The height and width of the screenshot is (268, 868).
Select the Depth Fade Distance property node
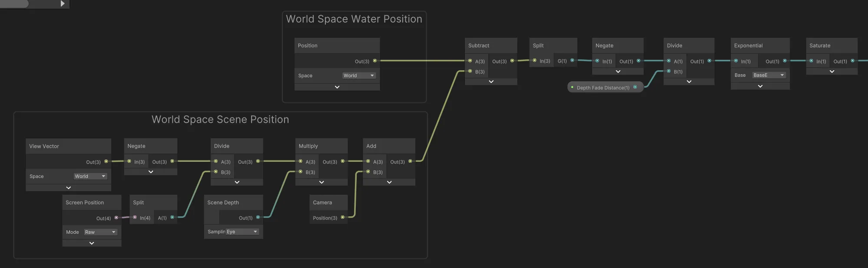click(603, 88)
